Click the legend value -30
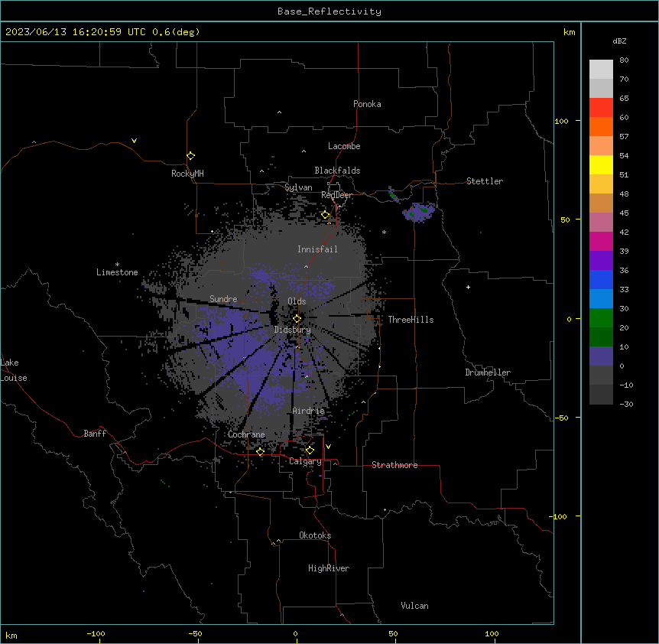659x644 pixels. (627, 404)
